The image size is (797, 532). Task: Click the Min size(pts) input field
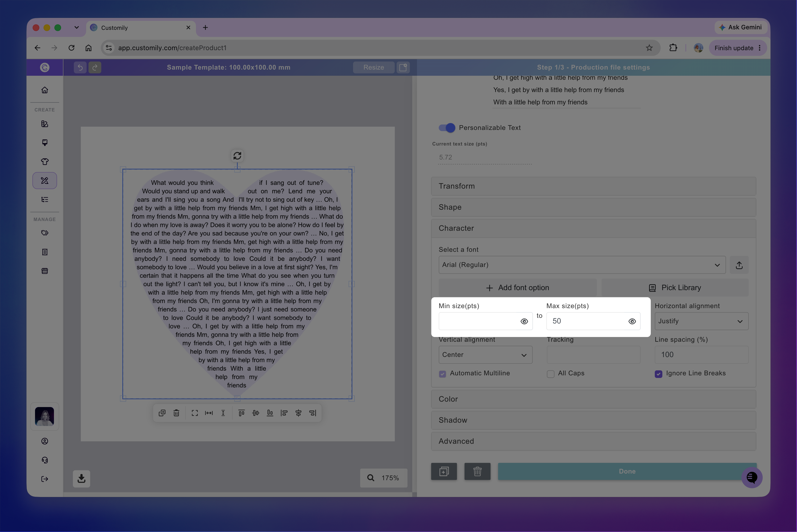point(486,321)
